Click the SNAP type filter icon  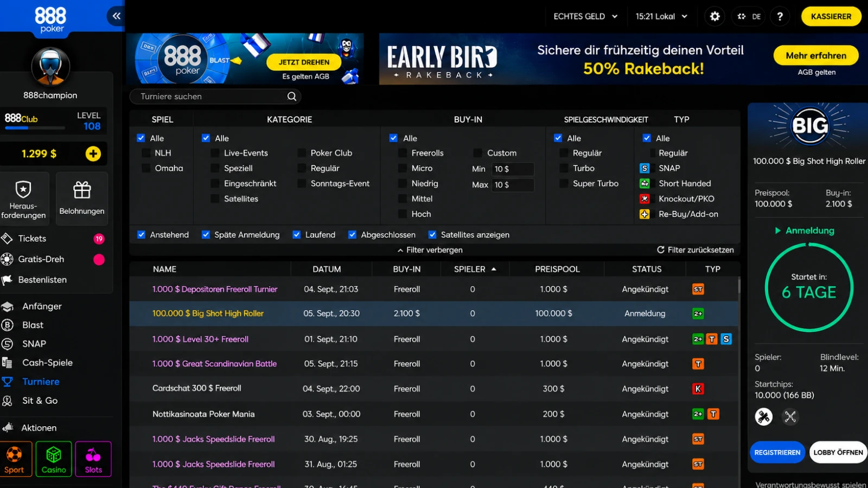pyautogui.click(x=644, y=169)
